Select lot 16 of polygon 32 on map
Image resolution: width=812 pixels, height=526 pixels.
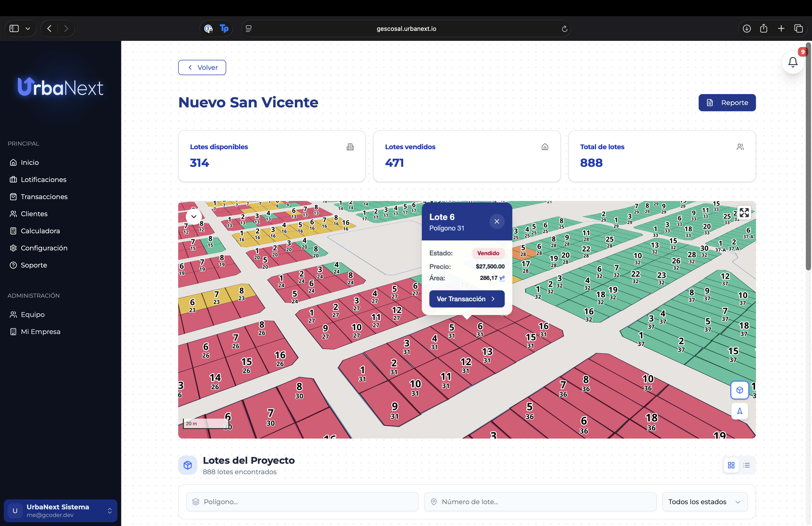tap(589, 314)
